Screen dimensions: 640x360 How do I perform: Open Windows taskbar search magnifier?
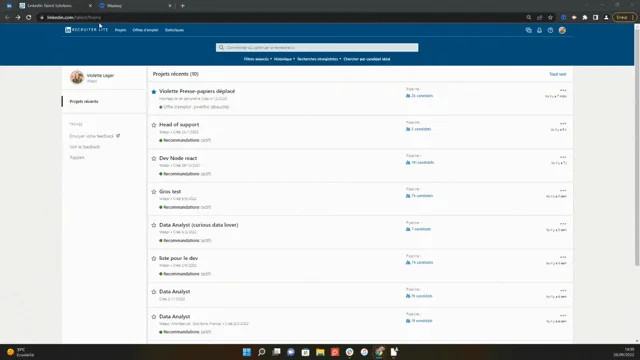coord(261,352)
